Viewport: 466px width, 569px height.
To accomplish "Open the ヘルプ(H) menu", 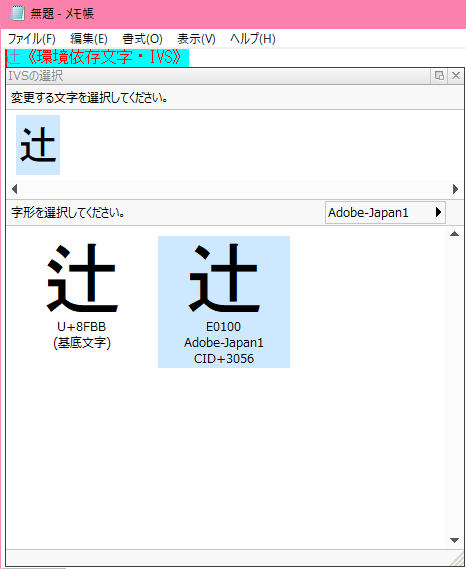I will (253, 38).
